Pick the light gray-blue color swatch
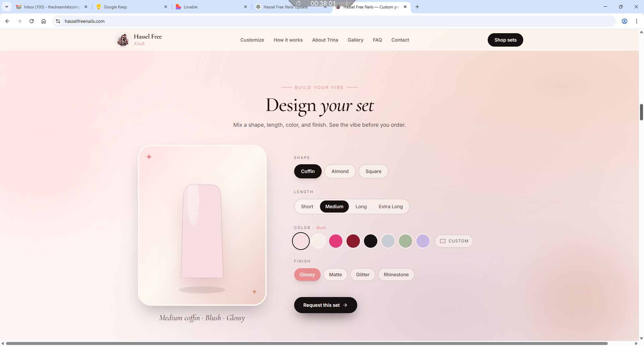 [x=388, y=241]
